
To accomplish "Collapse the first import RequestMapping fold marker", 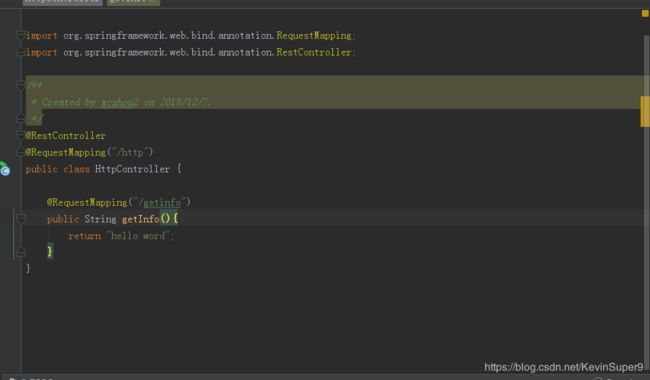I will point(20,35).
